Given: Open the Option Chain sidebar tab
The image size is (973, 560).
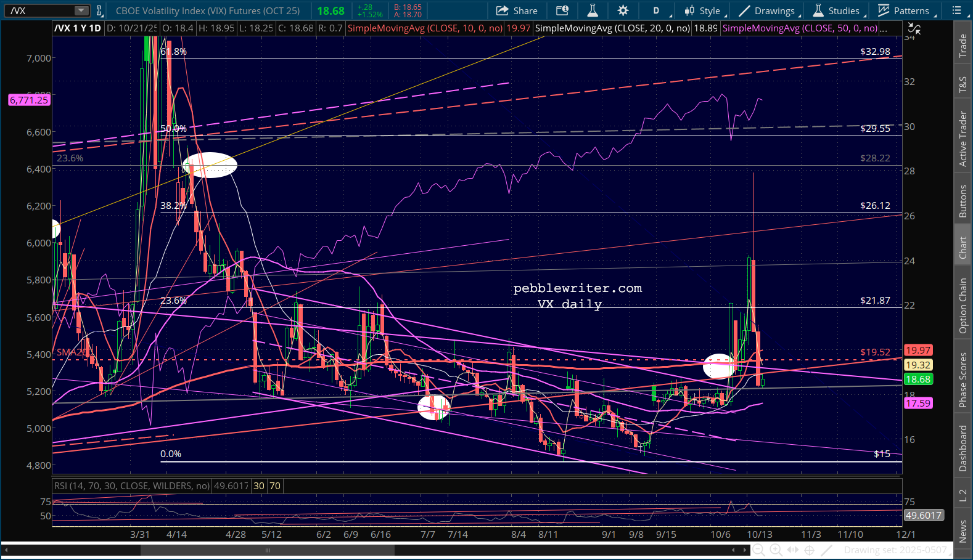Looking at the screenshot, I should coord(963,306).
